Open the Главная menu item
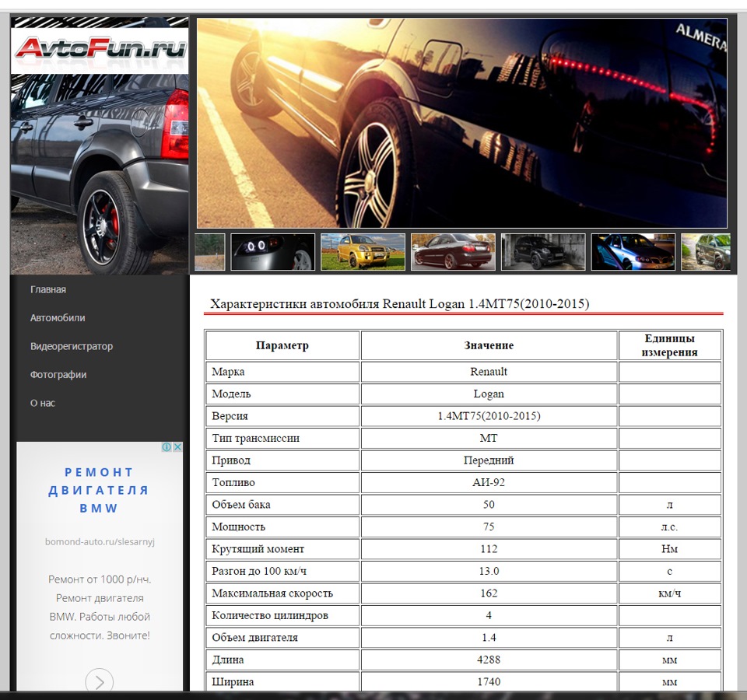Screen dimensions: 747x700 pos(48,289)
